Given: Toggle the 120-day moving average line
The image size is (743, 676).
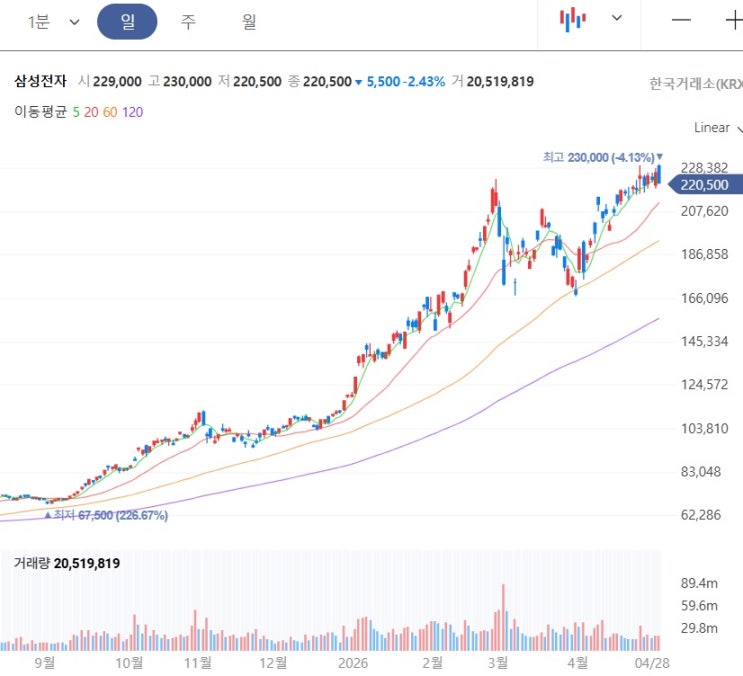Looking at the screenshot, I should pyautogui.click(x=132, y=112).
